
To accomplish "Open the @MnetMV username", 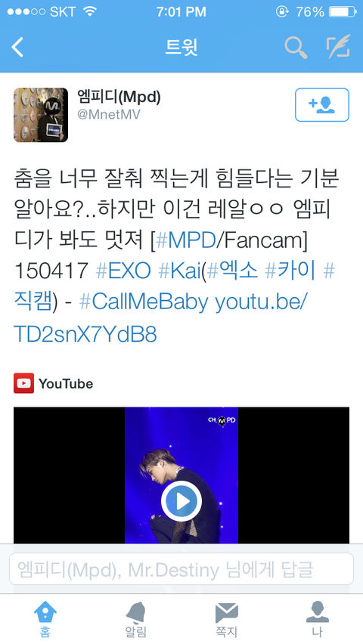I will click(109, 115).
